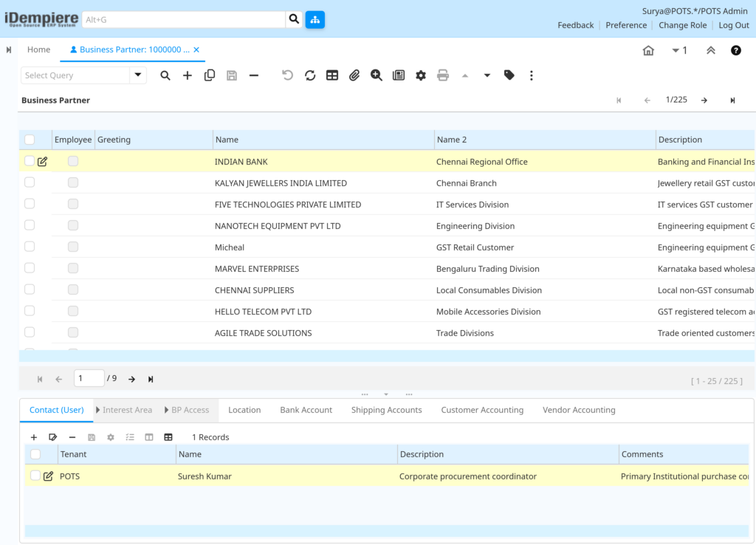
Task: Select the NANOTECH EQUIPMENT row checkbox
Action: 30,224
